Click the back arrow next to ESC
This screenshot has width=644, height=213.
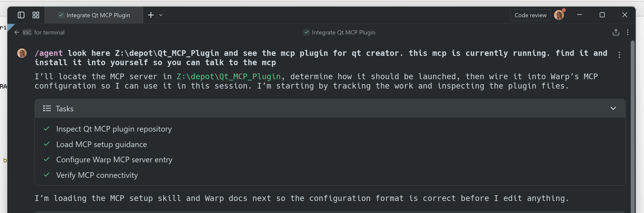click(17, 32)
